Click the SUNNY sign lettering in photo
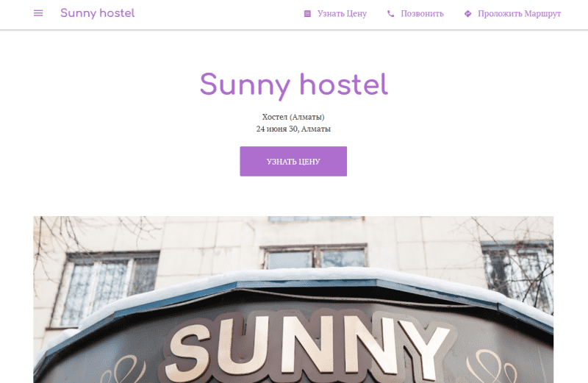 pos(307,347)
